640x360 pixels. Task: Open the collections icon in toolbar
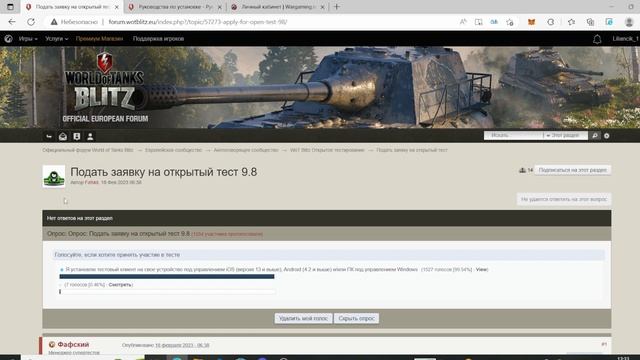590,22
